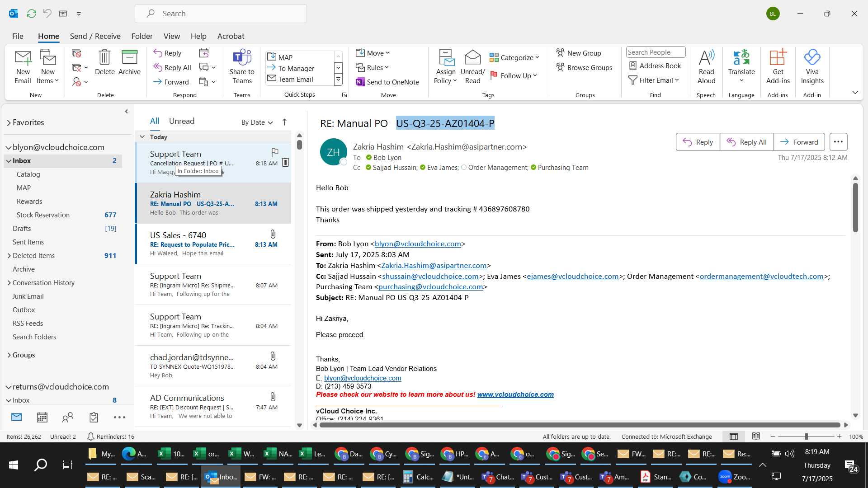
Task: Open the Categorize dropdown
Action: [514, 57]
